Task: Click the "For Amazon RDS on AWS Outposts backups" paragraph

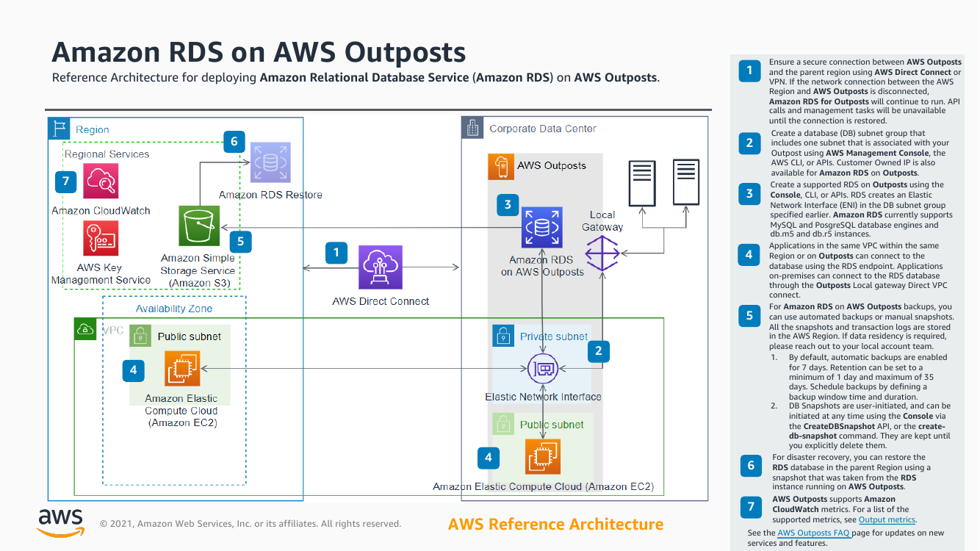Action: (860, 326)
